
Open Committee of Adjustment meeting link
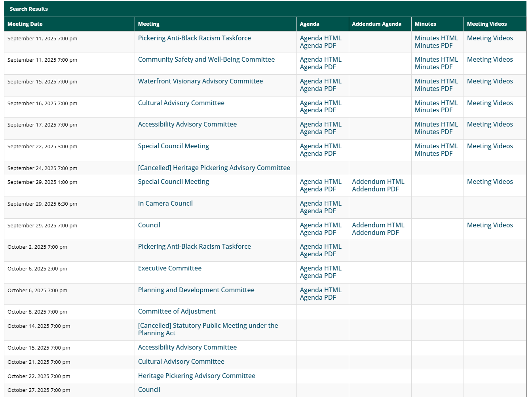point(177,312)
